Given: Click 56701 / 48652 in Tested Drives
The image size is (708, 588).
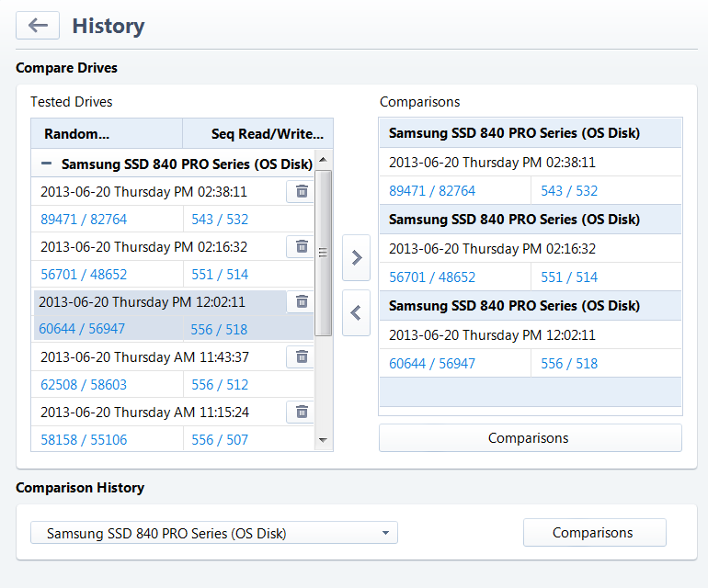Looking at the screenshot, I should pyautogui.click(x=84, y=275).
